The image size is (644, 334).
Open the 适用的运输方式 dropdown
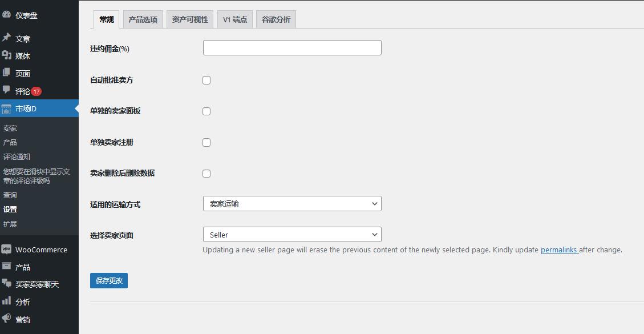(x=291, y=204)
